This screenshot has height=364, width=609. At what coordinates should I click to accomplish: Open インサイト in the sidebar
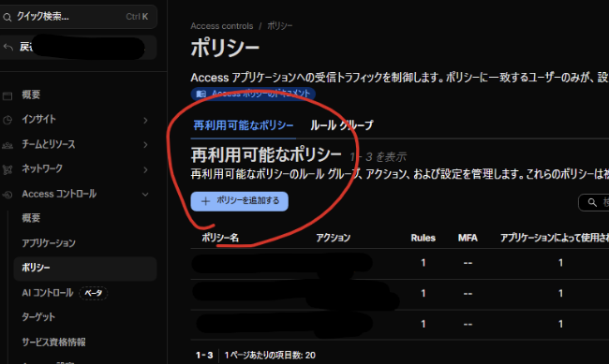(x=38, y=119)
